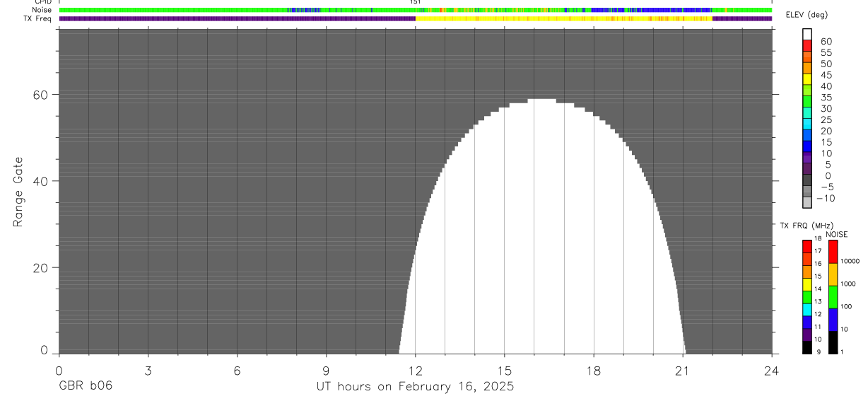Click the range gate tick label '60'

[x=42, y=95]
